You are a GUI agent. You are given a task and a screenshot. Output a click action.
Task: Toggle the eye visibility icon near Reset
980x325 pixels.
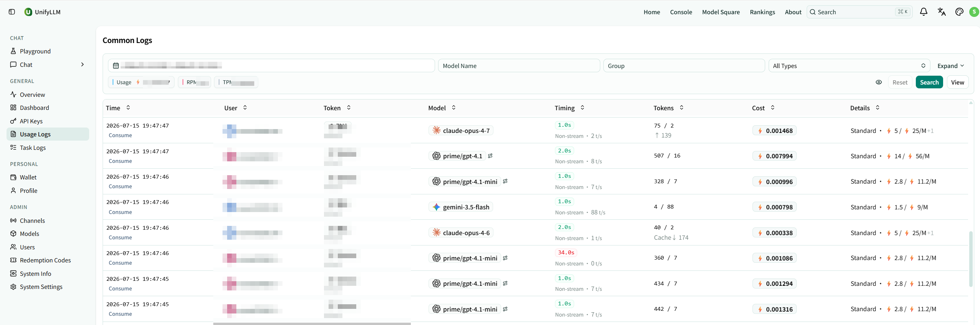coord(879,82)
